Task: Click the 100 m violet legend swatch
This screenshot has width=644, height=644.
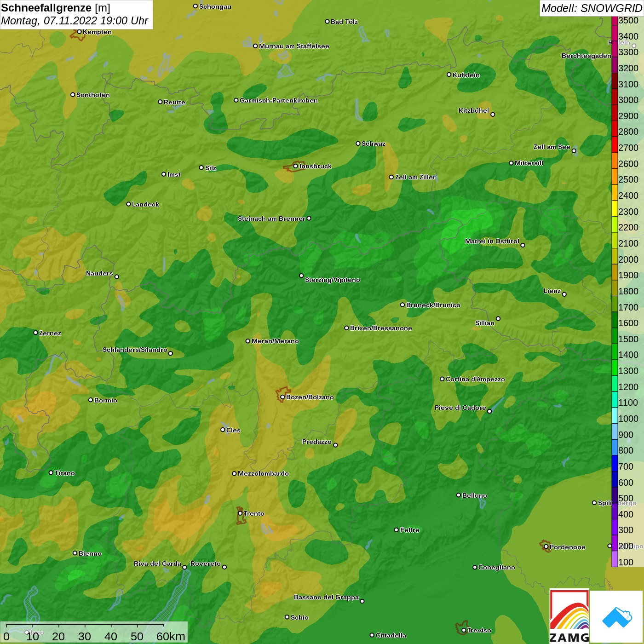Action: coord(615,558)
